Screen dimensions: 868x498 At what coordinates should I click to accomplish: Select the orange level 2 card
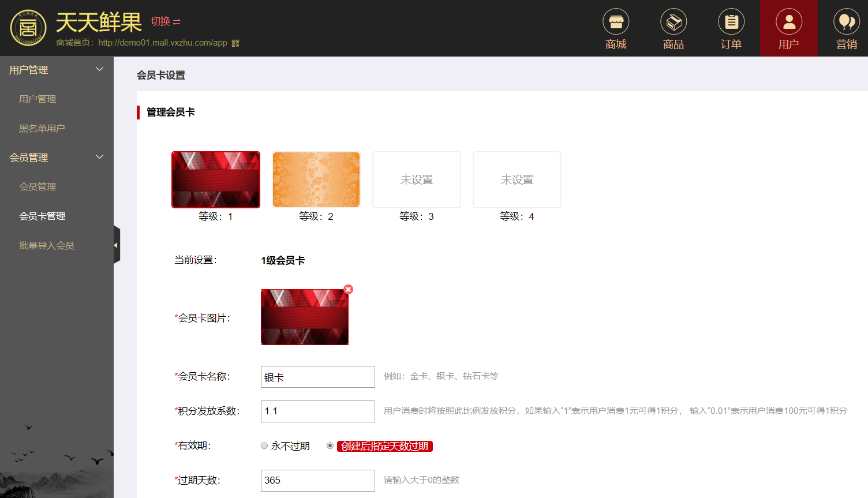316,179
